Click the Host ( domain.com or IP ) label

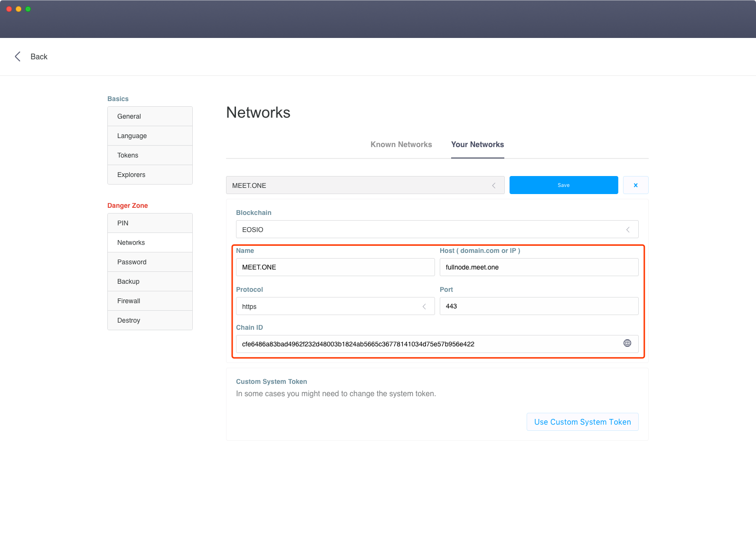[x=480, y=251]
